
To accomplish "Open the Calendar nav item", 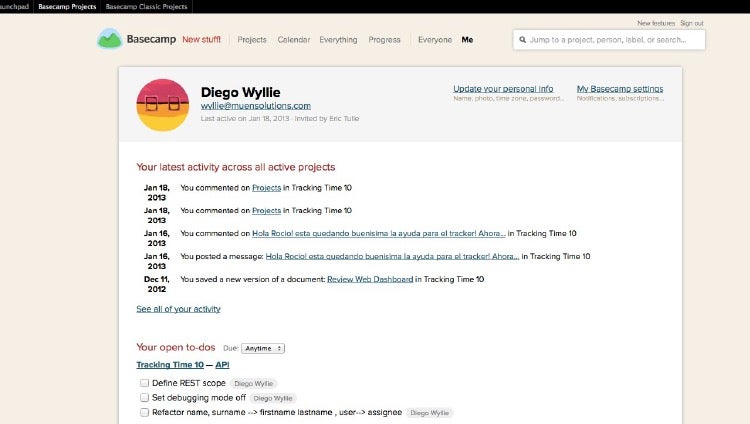I will [x=294, y=40].
